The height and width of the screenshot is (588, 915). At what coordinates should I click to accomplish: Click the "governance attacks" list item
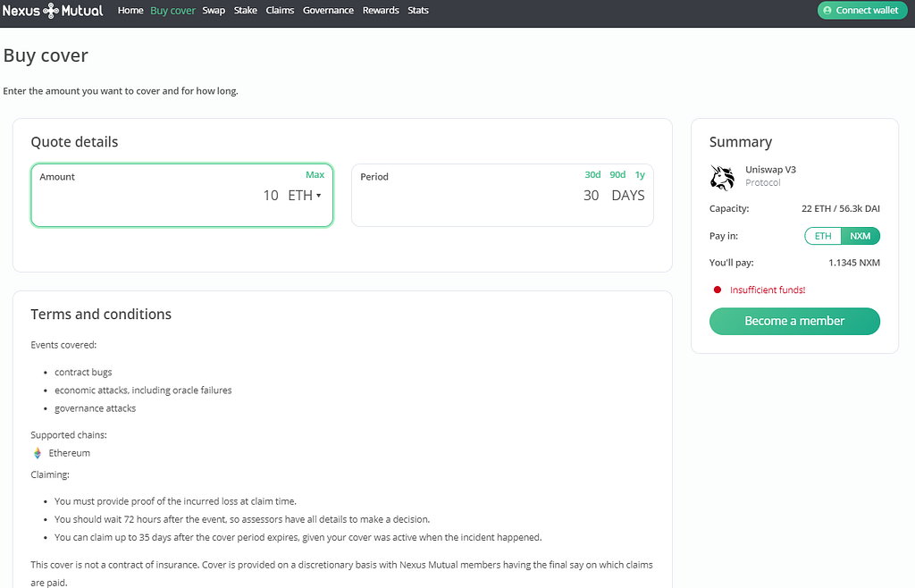coord(95,408)
